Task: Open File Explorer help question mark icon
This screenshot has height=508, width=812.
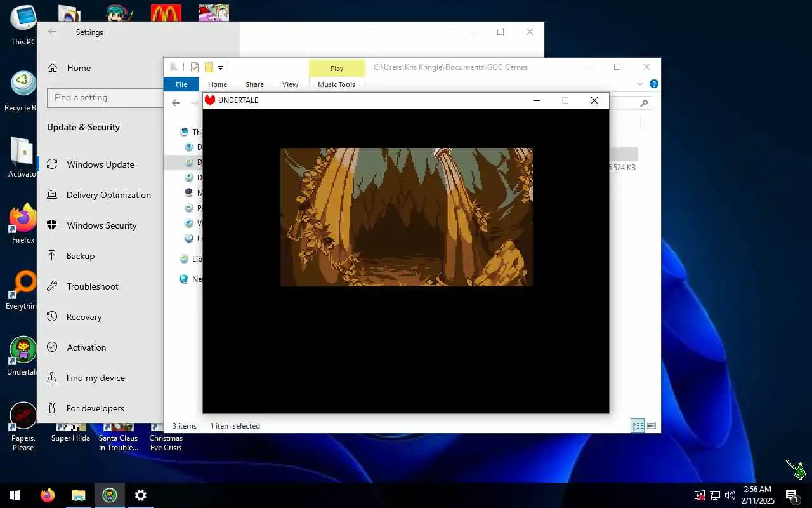Action: pyautogui.click(x=654, y=84)
